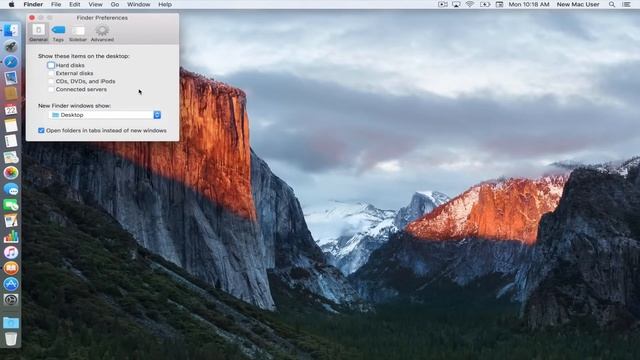Open Spotlight search magnifier in menu bar
This screenshot has height=360, width=640.
click(x=611, y=4)
